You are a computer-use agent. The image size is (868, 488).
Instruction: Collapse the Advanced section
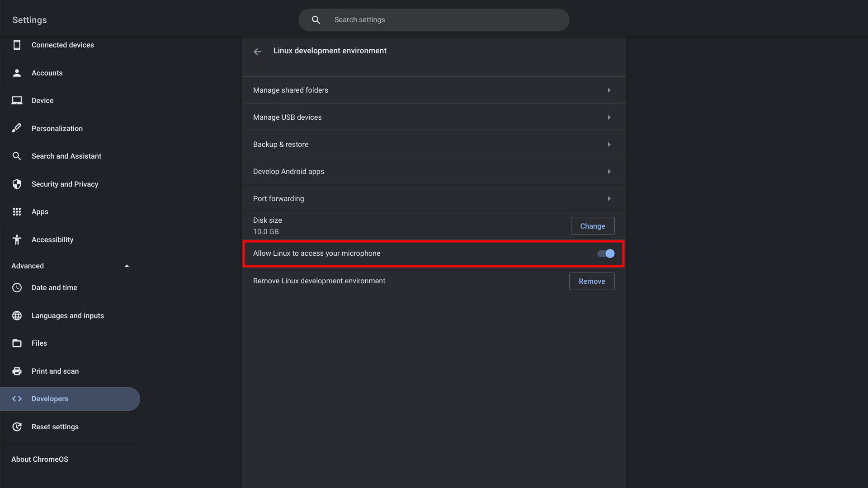127,266
